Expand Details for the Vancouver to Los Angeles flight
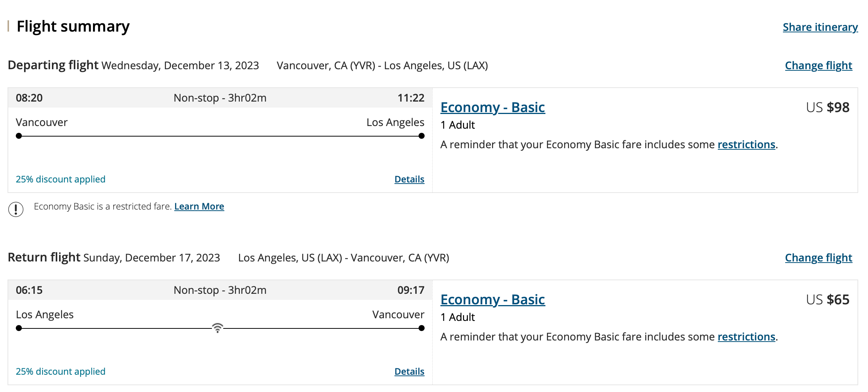The image size is (868, 392). click(409, 179)
